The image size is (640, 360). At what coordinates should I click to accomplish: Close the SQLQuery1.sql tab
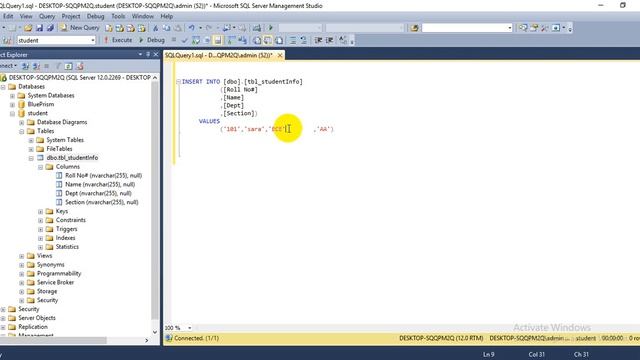[280, 55]
